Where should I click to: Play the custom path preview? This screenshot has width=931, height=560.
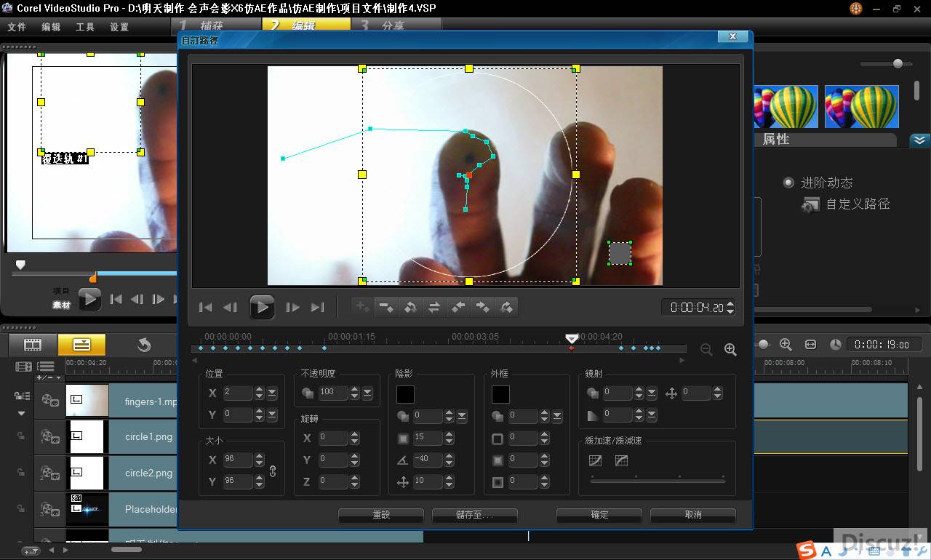tap(262, 307)
